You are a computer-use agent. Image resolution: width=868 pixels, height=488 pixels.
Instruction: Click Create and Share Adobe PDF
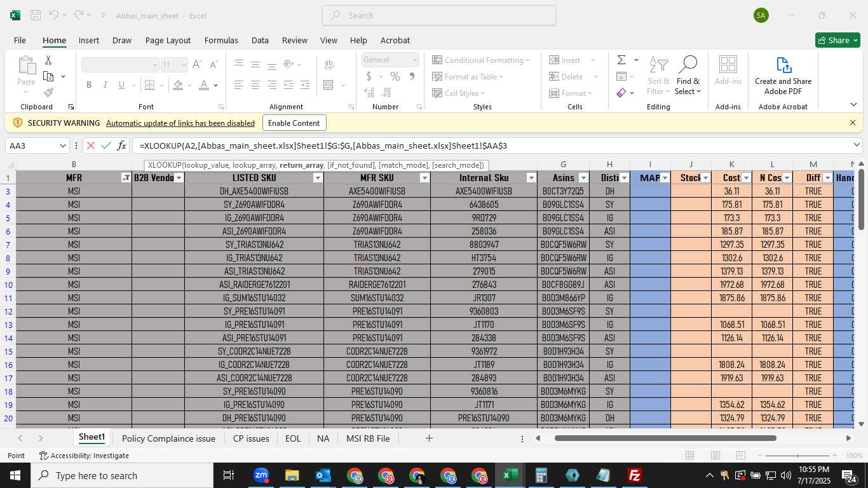click(x=783, y=75)
